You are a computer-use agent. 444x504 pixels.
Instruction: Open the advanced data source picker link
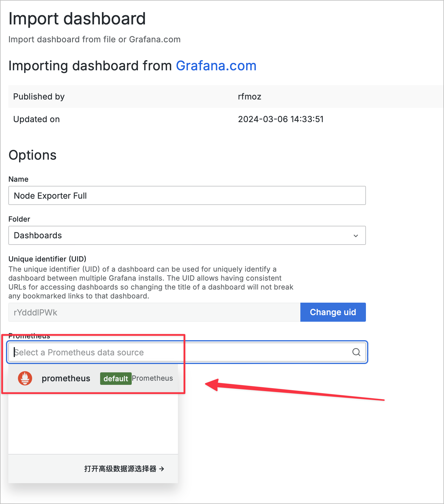click(124, 469)
